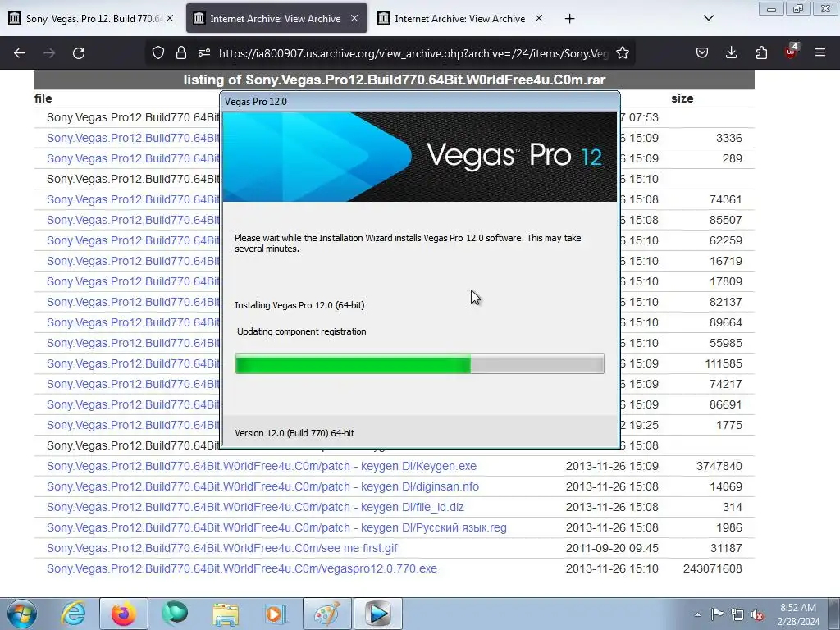Image resolution: width=840 pixels, height=630 pixels.
Task: Open site permissions icon in address bar
Action: pyautogui.click(x=204, y=53)
